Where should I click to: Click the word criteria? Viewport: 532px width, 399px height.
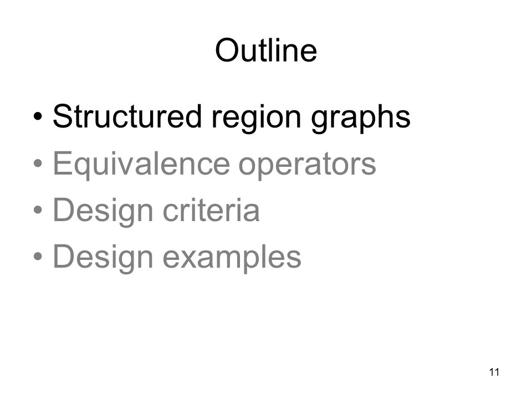211,209
